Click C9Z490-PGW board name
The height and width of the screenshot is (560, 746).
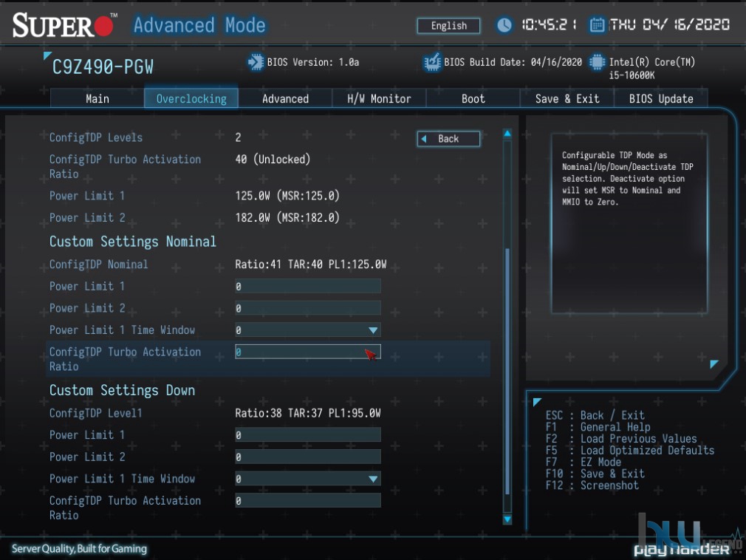tap(103, 67)
